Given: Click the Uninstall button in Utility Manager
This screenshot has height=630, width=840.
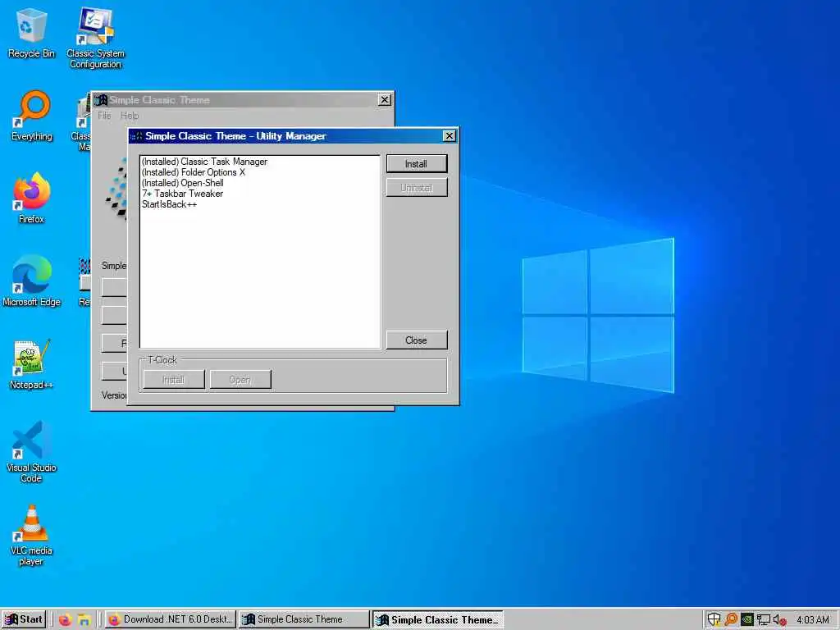Looking at the screenshot, I should [x=416, y=188].
